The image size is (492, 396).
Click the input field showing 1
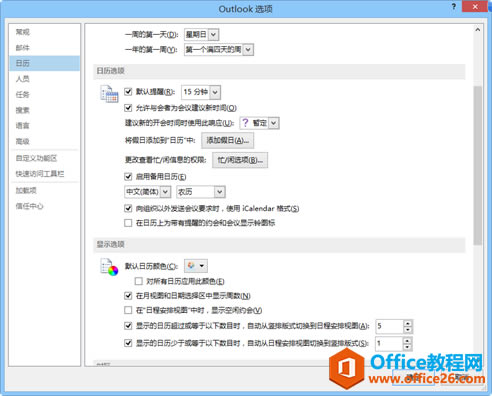click(389, 343)
